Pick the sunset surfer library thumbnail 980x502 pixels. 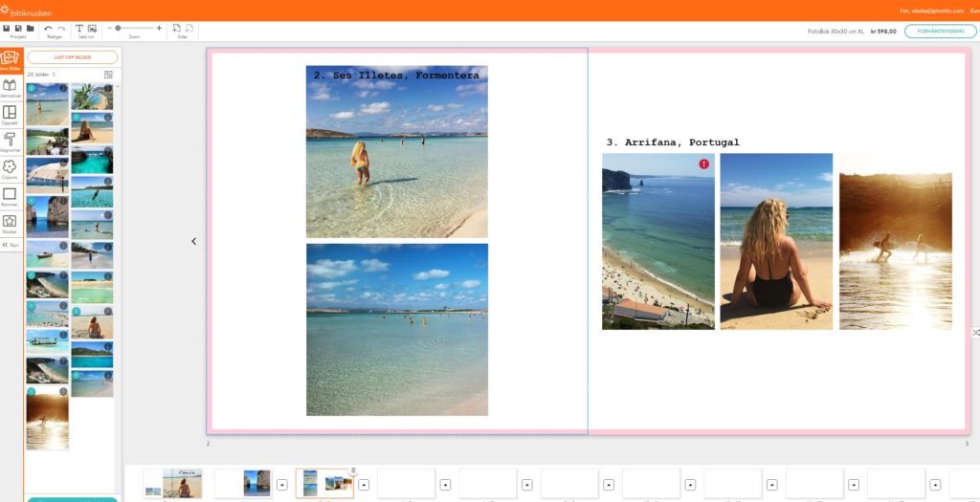pyautogui.click(x=48, y=419)
